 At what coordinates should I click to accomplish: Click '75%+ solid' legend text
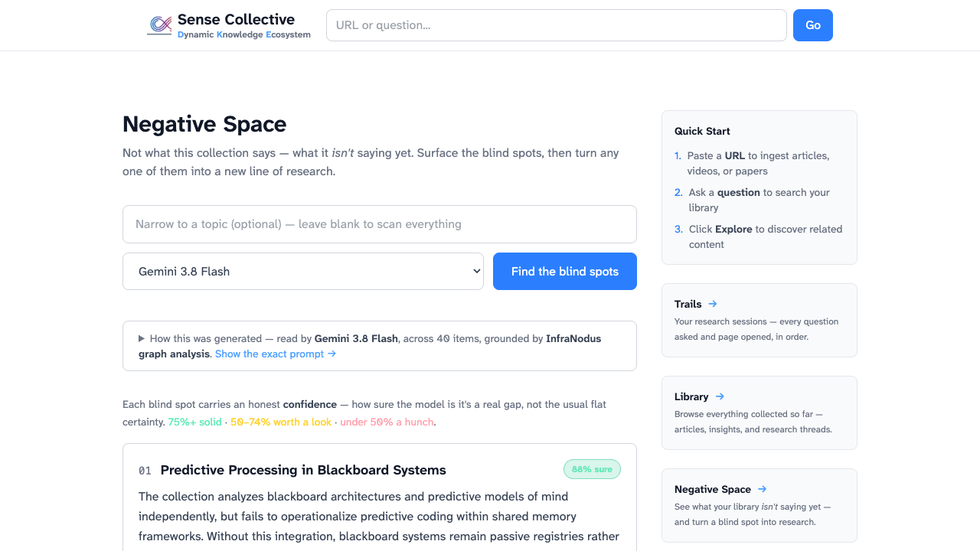tap(194, 422)
